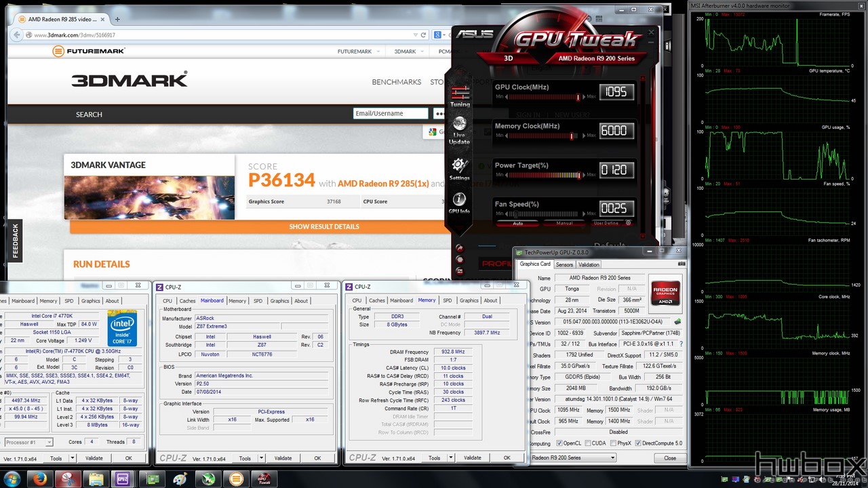
Task: Click the orange round taskbar icon
Action: pyautogui.click(x=236, y=479)
